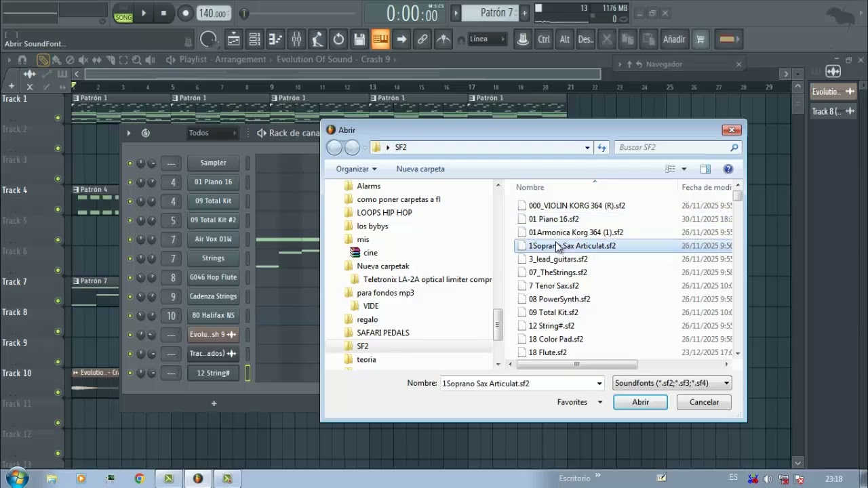868x488 pixels.
Task: Click the undo history arrow icon
Action: point(338,39)
